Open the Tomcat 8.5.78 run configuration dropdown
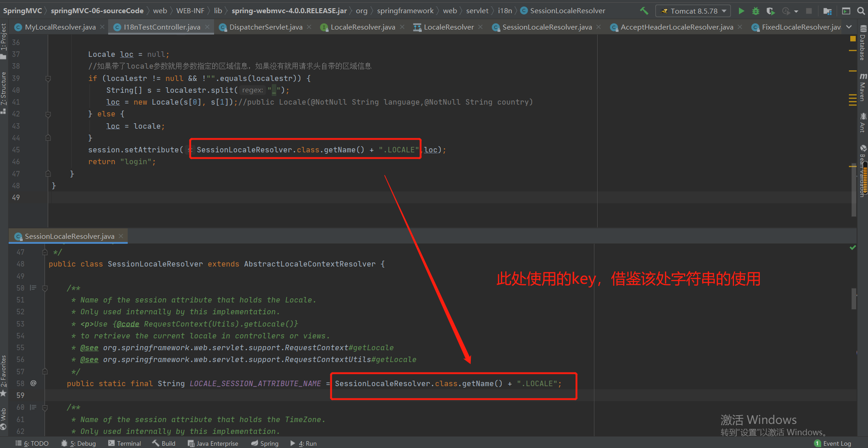 click(693, 11)
